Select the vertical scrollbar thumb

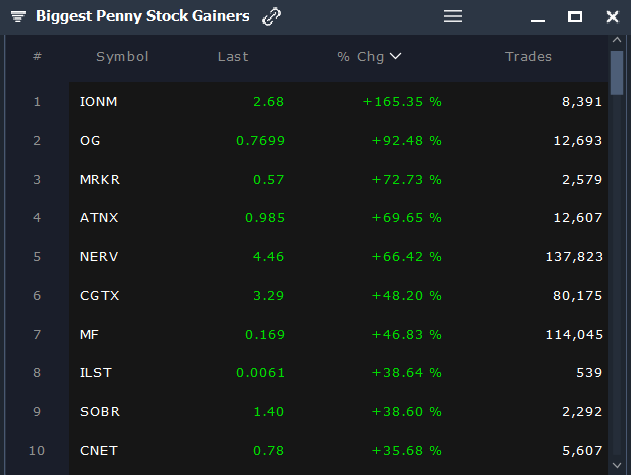coord(617,73)
